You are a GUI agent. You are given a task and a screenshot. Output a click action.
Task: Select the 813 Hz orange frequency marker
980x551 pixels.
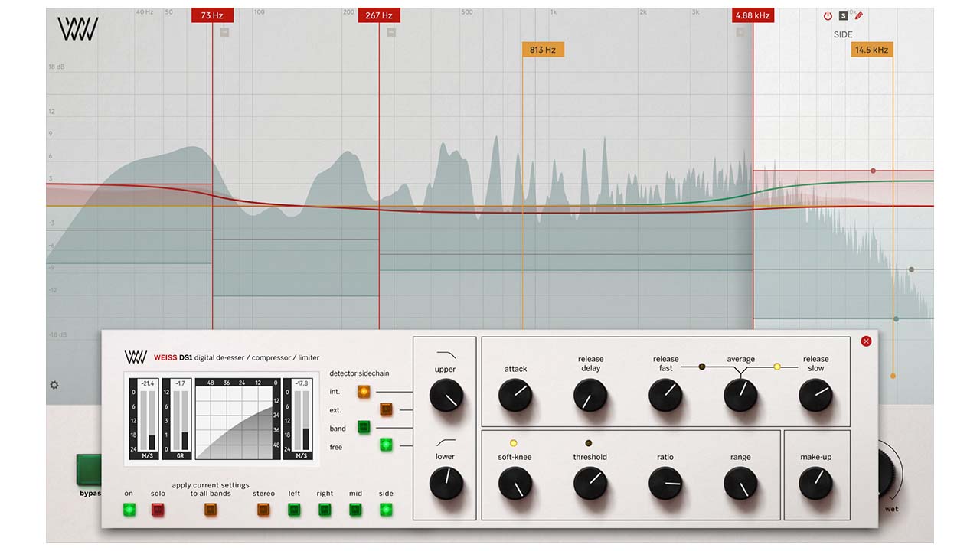(x=542, y=50)
